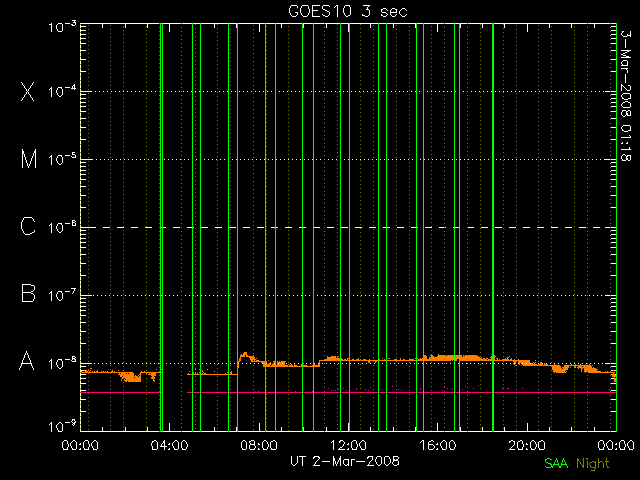
Task: Click the '3-Mar-2008 01:18' timestamp
Action: [x=626, y=95]
